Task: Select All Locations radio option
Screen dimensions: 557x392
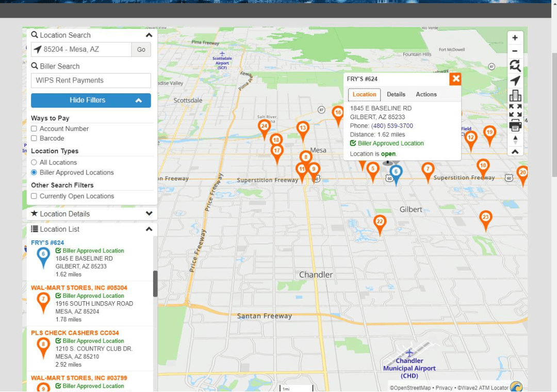Action: pos(34,162)
